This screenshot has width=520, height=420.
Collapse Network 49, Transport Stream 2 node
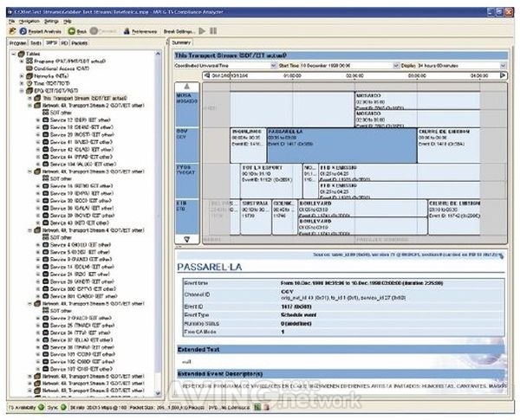coord(29,106)
